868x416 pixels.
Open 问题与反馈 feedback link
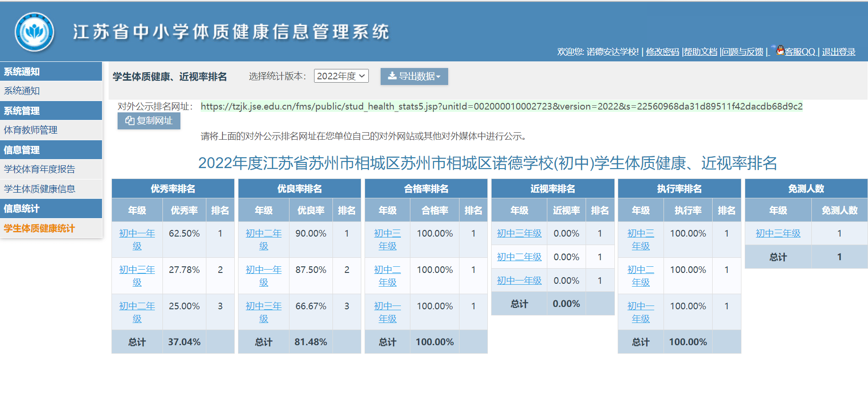click(742, 52)
